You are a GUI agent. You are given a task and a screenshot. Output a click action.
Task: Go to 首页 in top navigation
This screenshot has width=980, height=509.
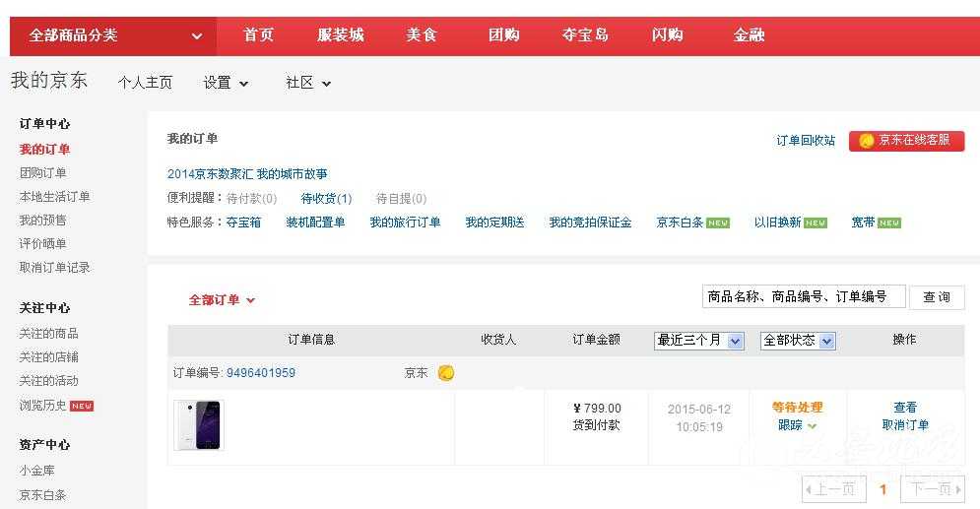(258, 35)
